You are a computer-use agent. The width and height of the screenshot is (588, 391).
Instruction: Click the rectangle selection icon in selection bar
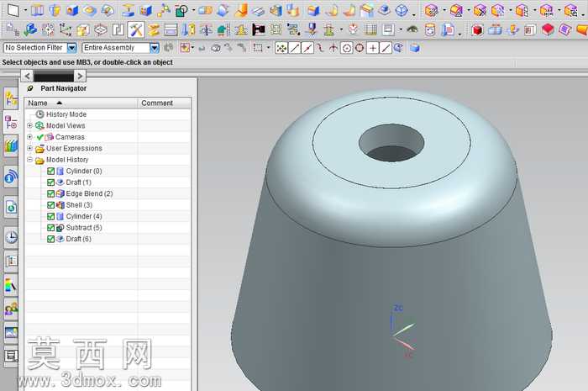pyautogui.click(x=258, y=48)
